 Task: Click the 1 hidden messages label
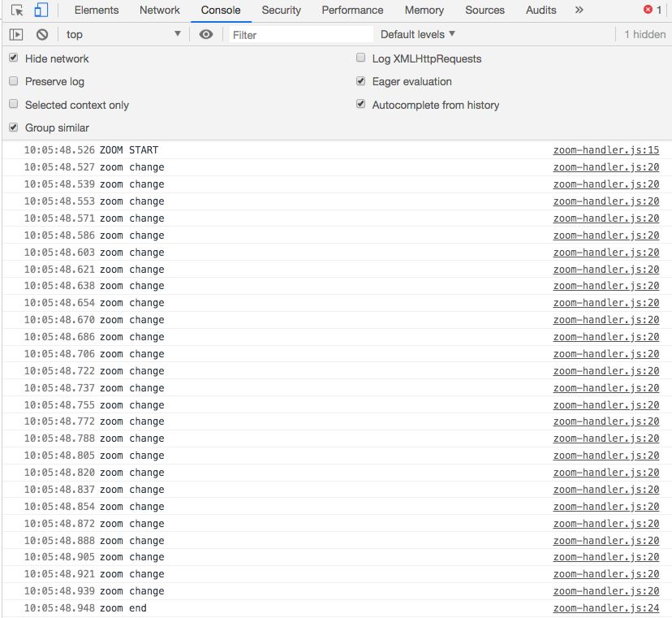[x=644, y=34]
